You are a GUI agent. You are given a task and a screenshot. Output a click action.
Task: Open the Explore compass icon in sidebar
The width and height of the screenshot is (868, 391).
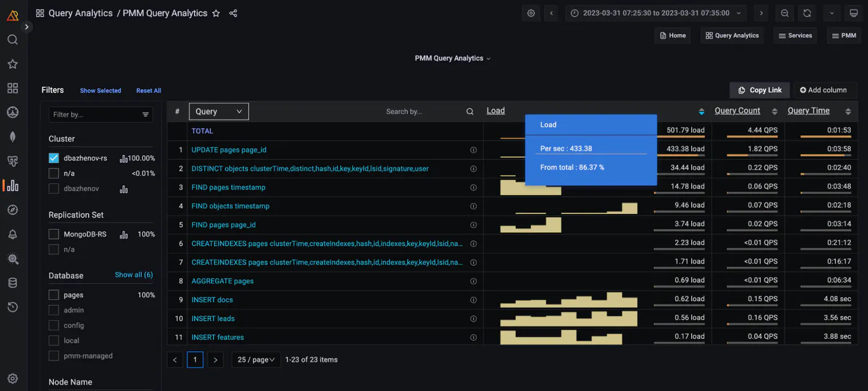pyautogui.click(x=12, y=209)
